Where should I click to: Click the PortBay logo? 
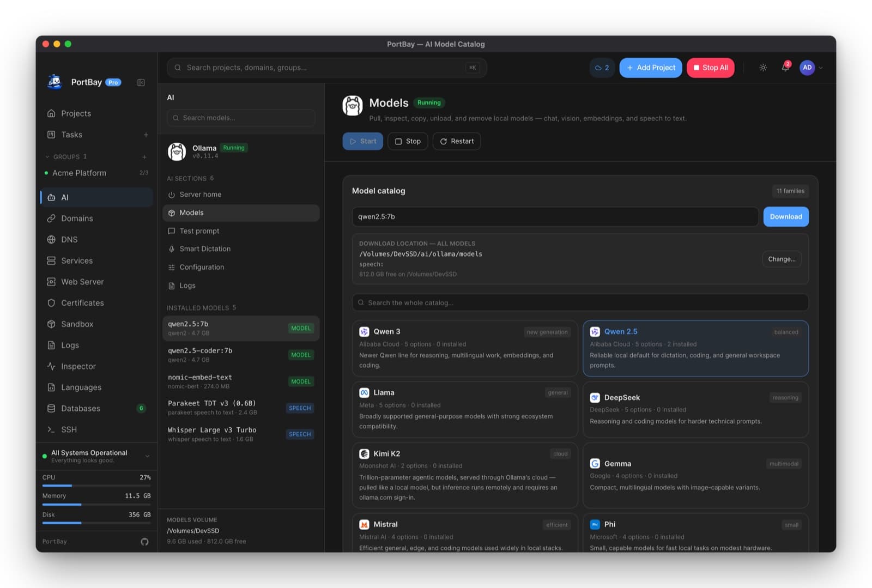pos(55,82)
